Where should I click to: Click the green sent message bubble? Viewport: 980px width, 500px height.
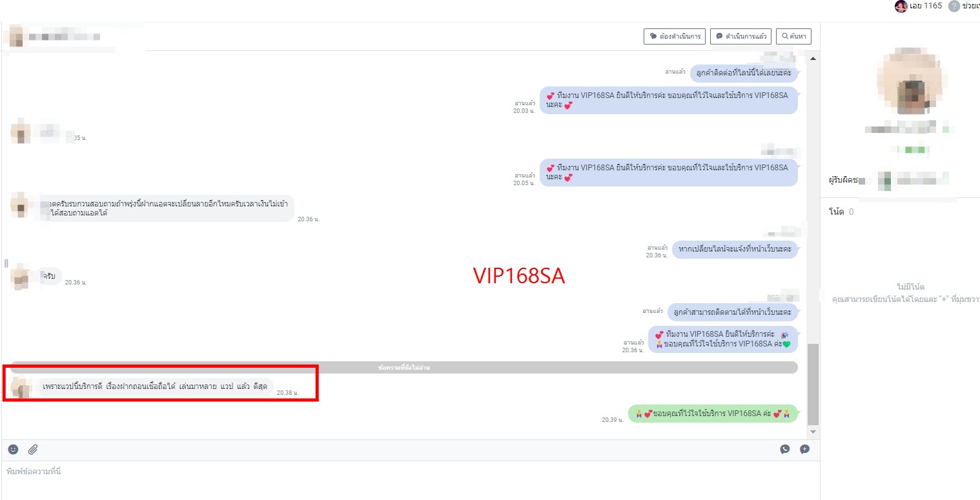(713, 414)
